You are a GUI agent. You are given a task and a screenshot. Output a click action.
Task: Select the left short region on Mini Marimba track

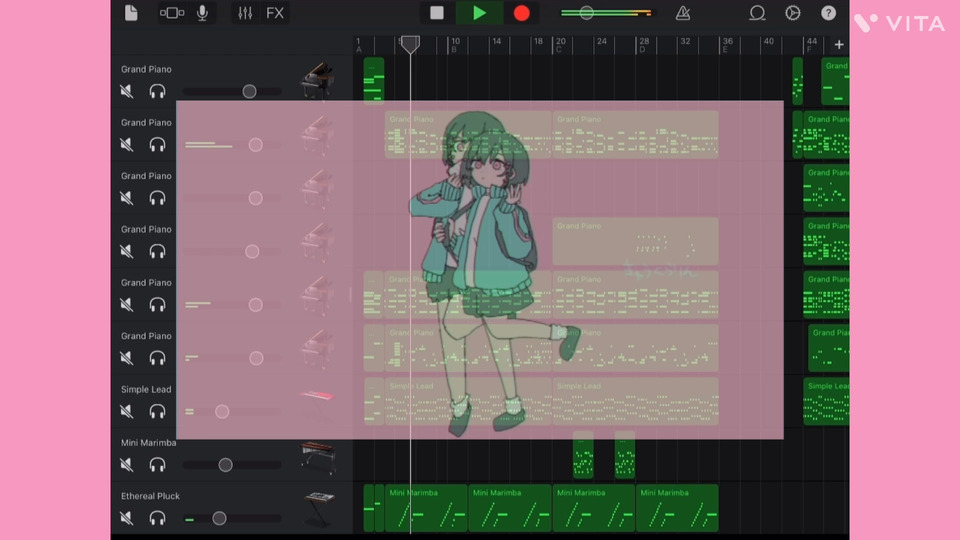pyautogui.click(x=583, y=455)
